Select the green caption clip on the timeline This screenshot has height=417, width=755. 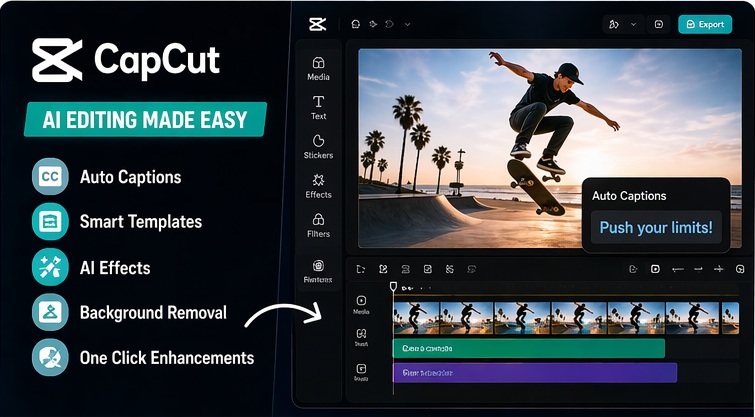(529, 348)
